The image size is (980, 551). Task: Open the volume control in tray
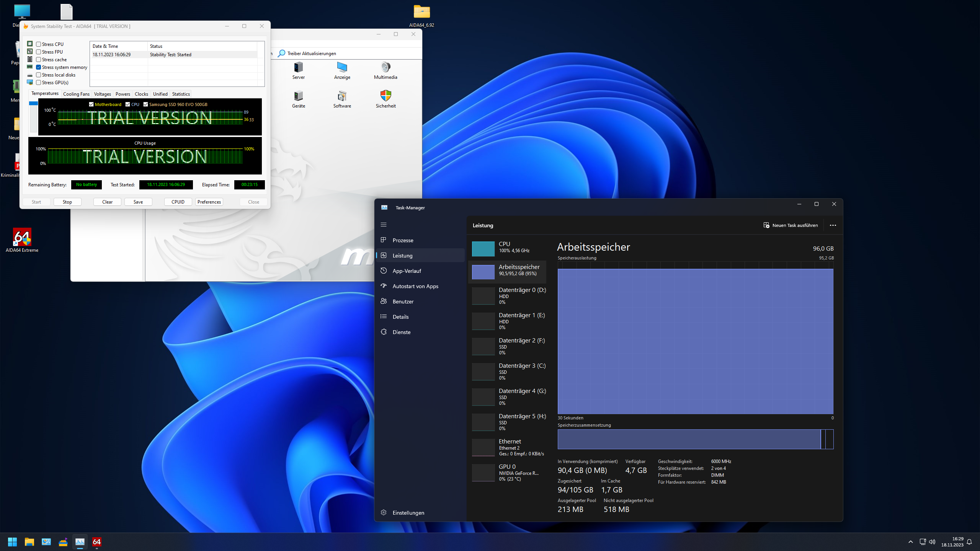point(932,542)
